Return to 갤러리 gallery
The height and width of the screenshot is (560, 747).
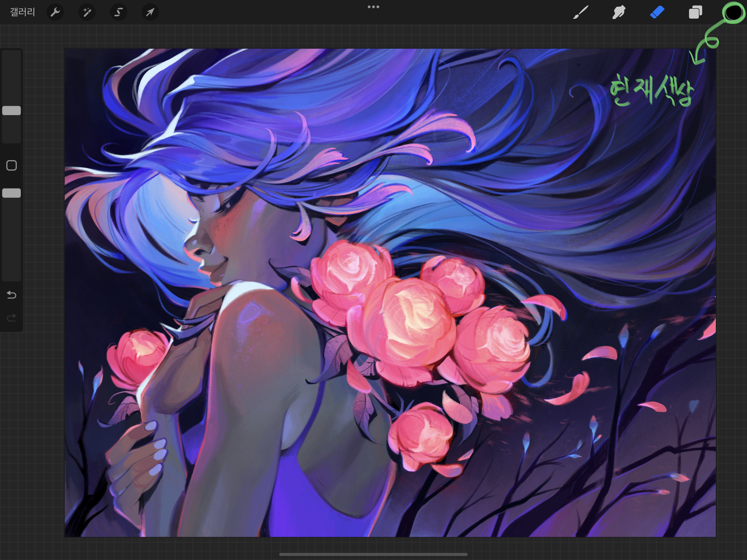click(x=22, y=13)
